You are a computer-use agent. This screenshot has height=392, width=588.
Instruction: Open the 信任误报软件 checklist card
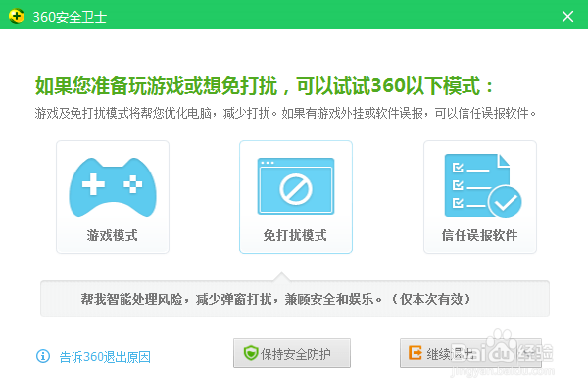click(480, 197)
